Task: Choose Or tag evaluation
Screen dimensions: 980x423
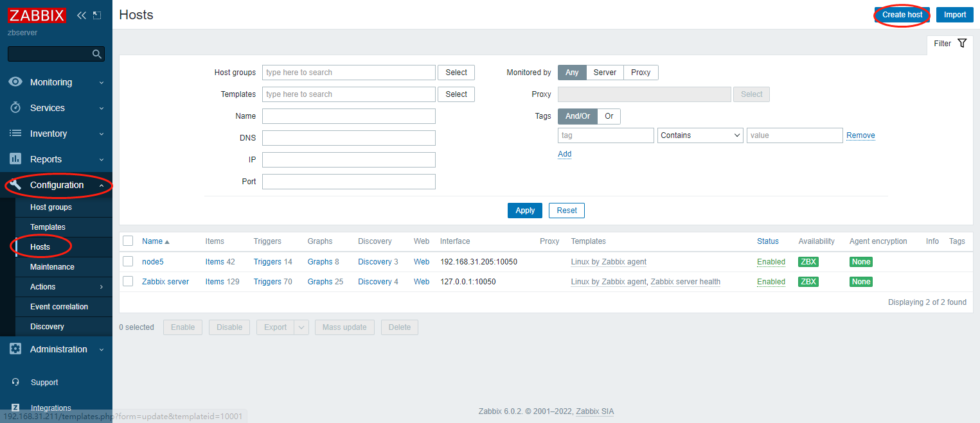Action: (609, 116)
